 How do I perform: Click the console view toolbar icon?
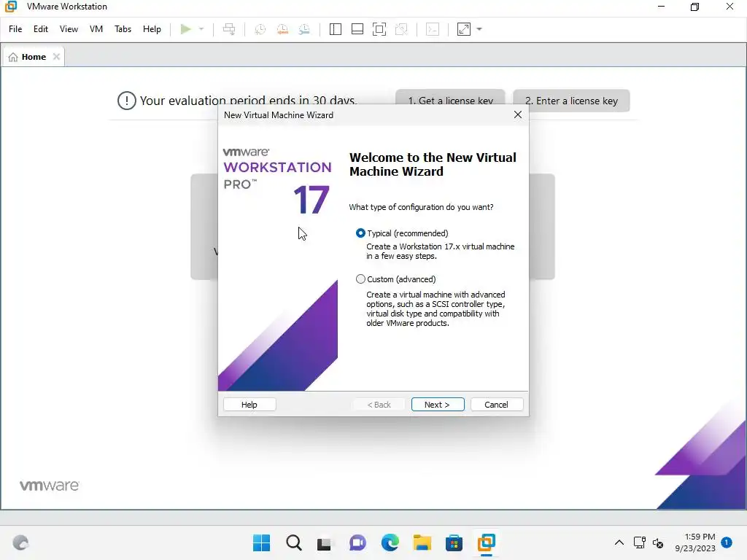[433, 29]
